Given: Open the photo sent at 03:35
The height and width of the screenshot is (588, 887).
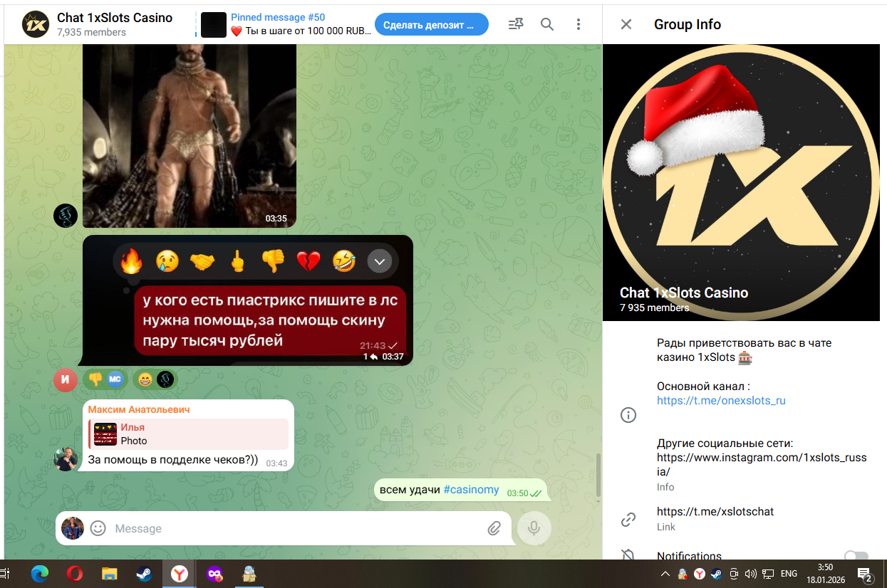Looking at the screenshot, I should (x=190, y=135).
